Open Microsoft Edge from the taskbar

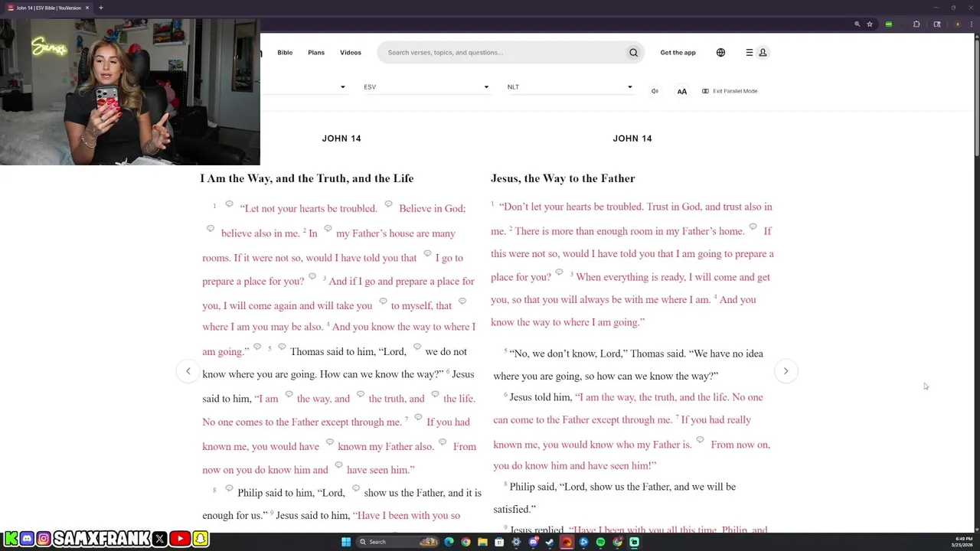(449, 542)
